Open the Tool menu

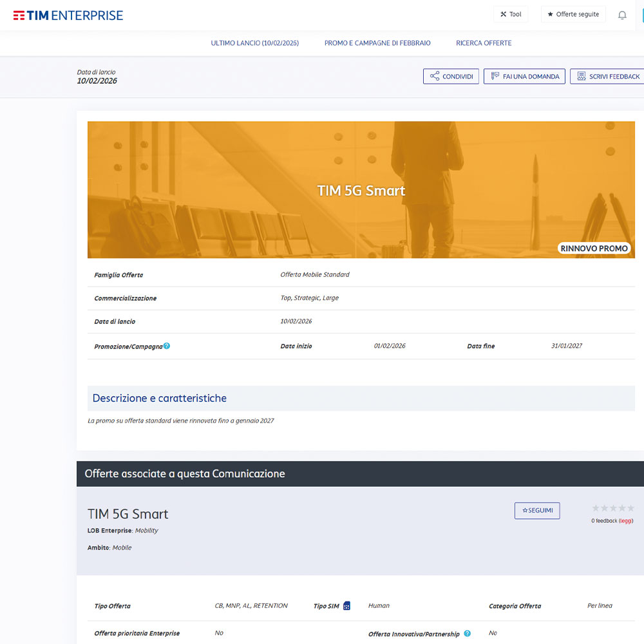[x=511, y=14]
